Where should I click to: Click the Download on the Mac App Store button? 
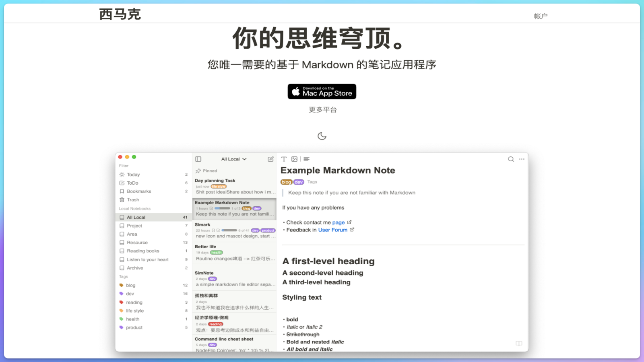[322, 91]
